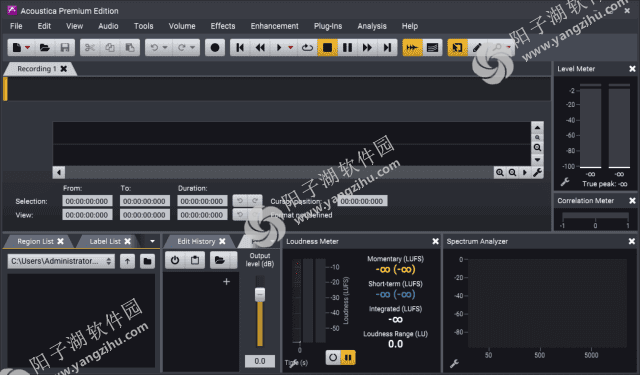Click the Selection From time field
This screenshot has width=640, height=375.
87,201
